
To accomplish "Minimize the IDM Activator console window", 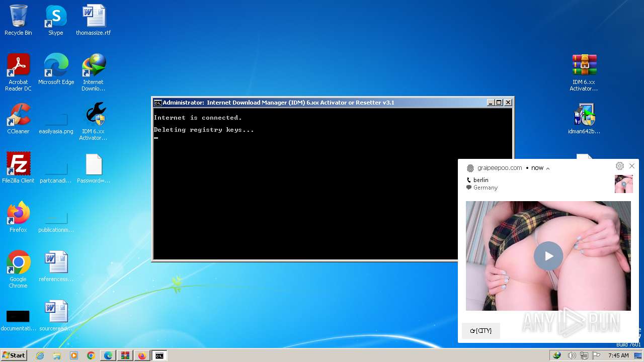I will click(491, 103).
